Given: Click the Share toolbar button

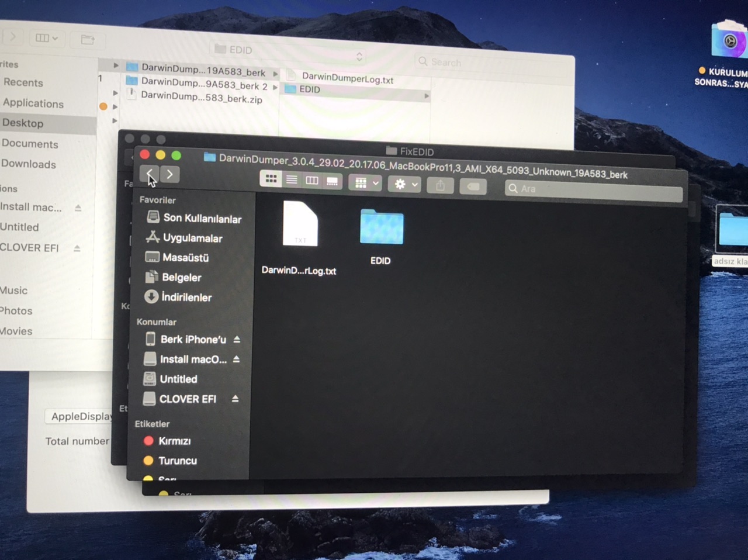Looking at the screenshot, I should coord(441,185).
